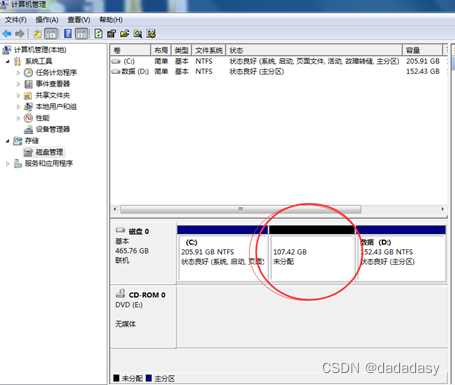The width and height of the screenshot is (455, 385).
Task: Click the 联机 status under 磁盘 0
Action: [122, 260]
